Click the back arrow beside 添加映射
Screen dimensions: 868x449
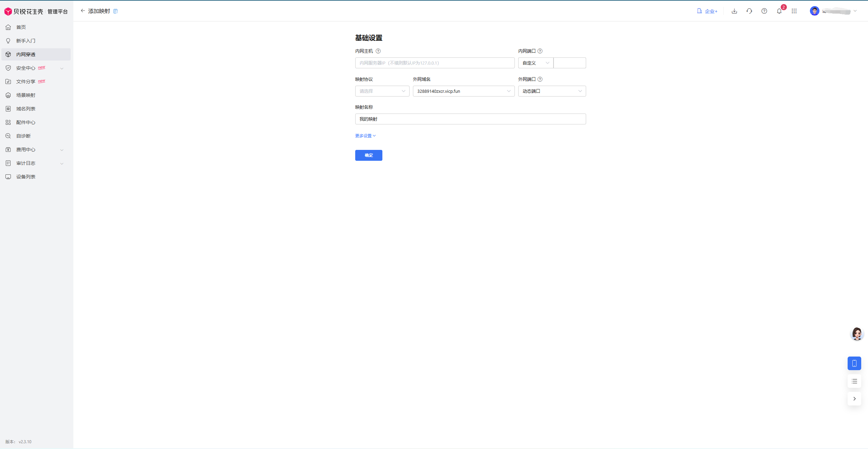[83, 11]
